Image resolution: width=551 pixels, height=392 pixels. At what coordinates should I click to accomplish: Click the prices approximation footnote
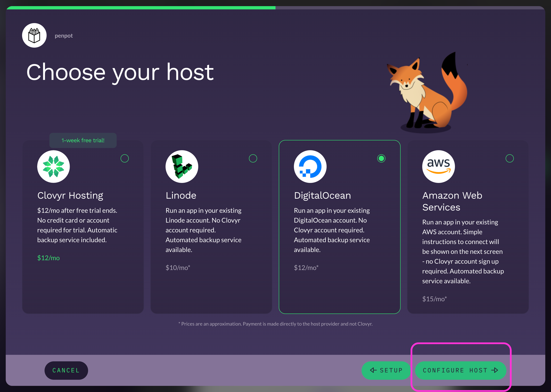[275, 324]
